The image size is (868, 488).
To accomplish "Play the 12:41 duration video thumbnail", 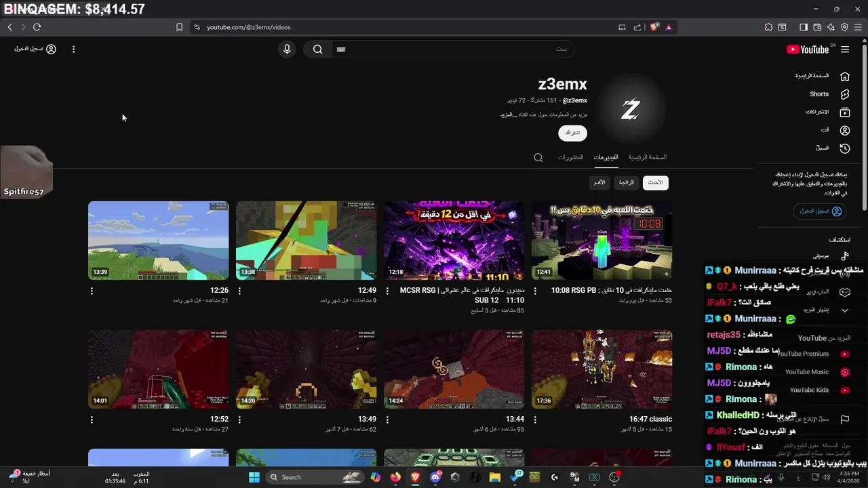I will 602,241.
